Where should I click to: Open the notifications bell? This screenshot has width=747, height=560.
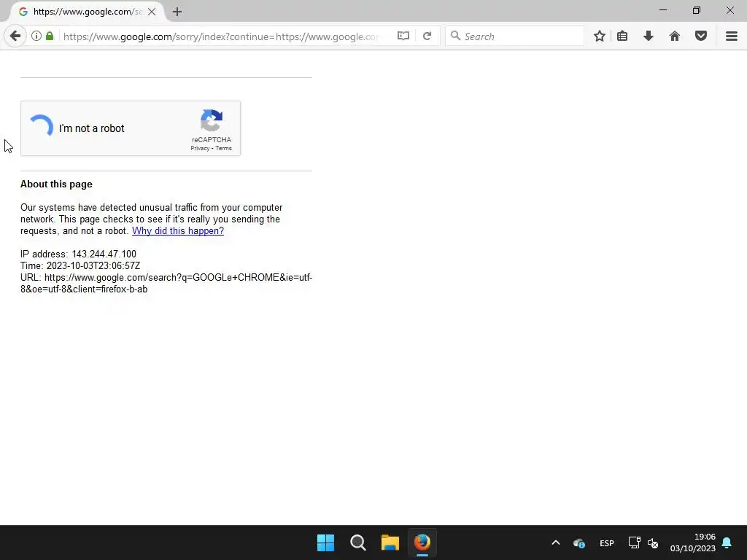click(x=727, y=542)
